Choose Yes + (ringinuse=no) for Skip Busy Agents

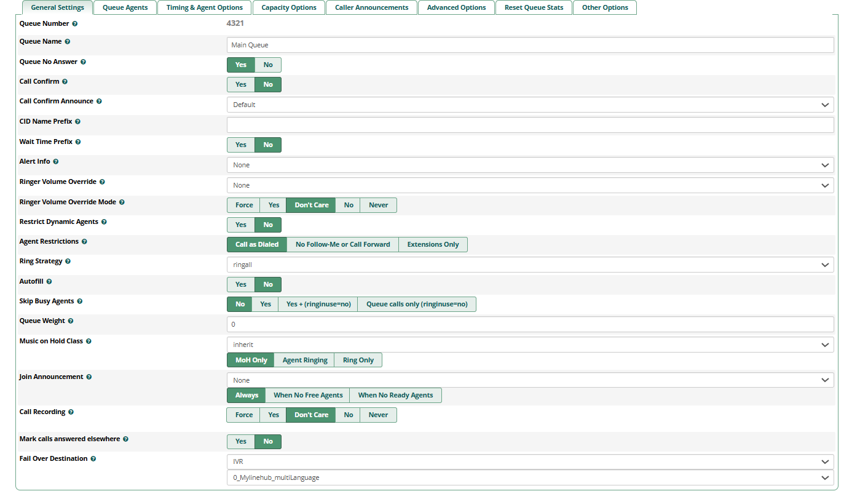point(318,304)
